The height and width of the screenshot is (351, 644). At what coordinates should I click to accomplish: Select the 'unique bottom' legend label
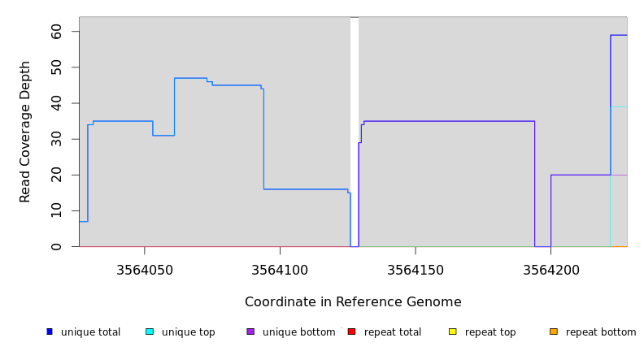pyautogui.click(x=298, y=332)
